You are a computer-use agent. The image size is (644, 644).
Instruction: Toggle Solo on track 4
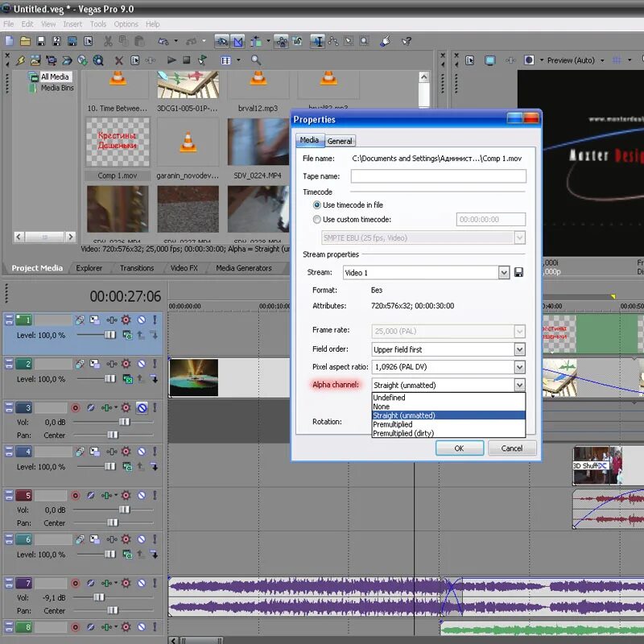(155, 452)
